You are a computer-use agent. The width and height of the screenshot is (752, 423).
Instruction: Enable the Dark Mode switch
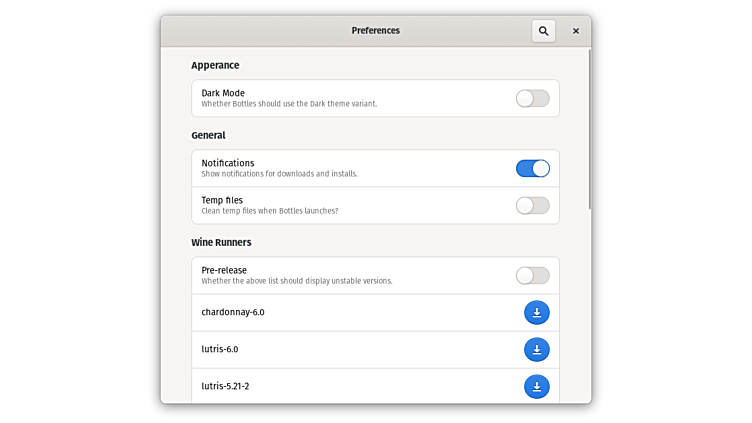point(532,98)
